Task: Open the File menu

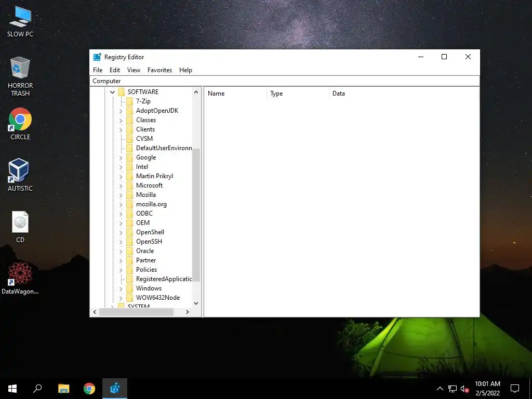Action: 98,70
